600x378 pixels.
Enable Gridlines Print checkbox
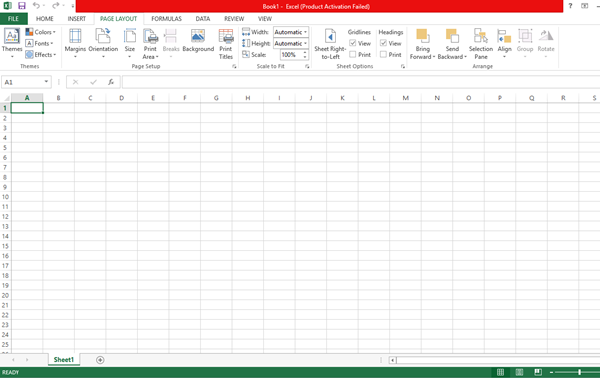click(353, 54)
